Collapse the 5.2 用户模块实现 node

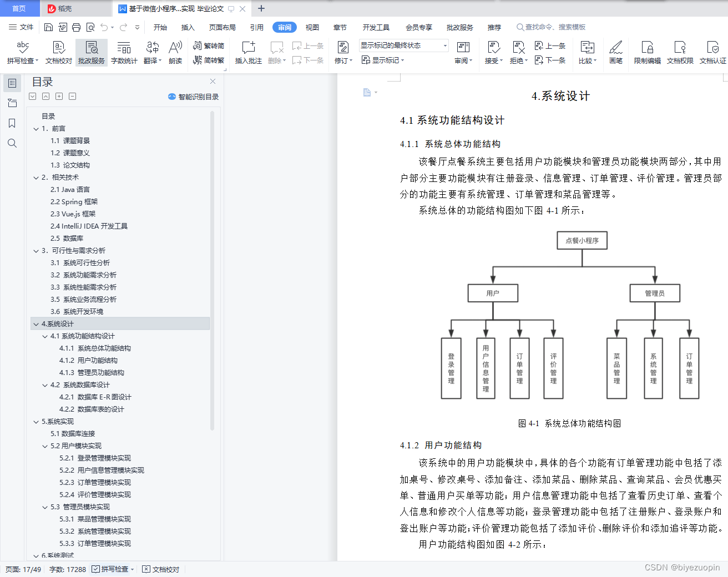click(x=45, y=446)
